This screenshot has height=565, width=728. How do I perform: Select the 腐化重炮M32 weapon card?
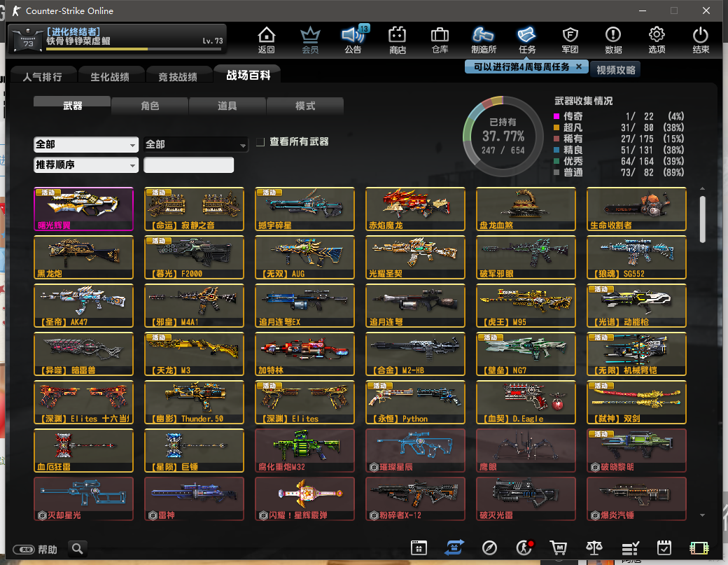(x=304, y=450)
